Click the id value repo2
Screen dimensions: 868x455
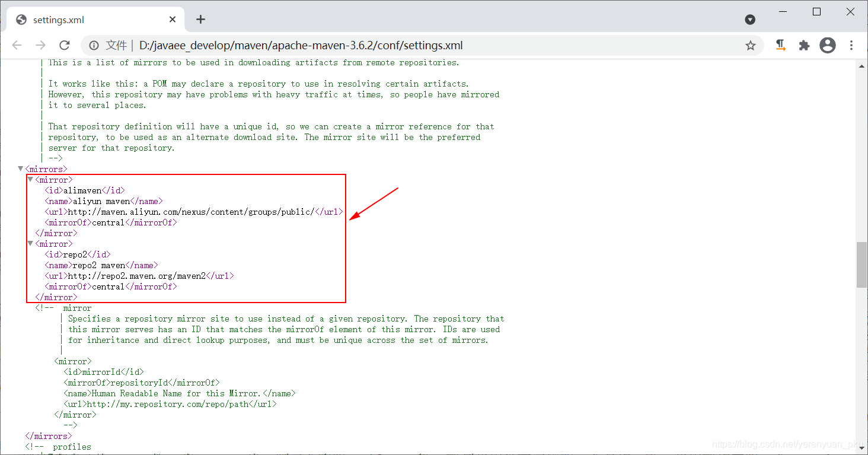point(75,254)
